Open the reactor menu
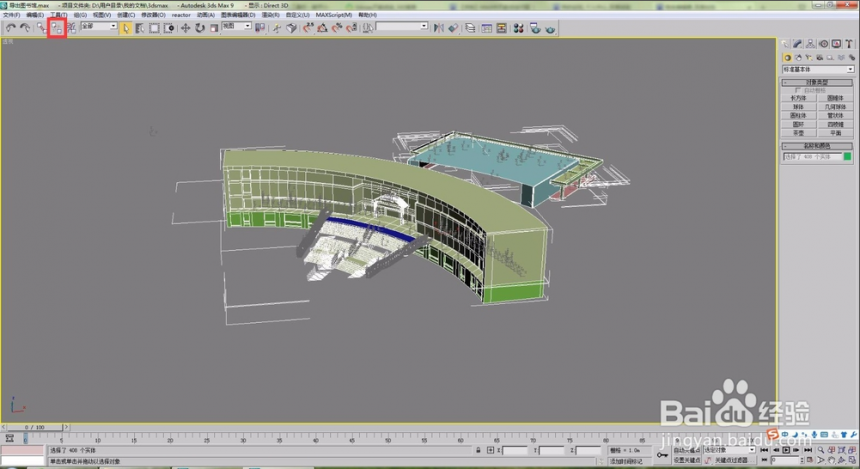860x469 pixels. coord(181,15)
